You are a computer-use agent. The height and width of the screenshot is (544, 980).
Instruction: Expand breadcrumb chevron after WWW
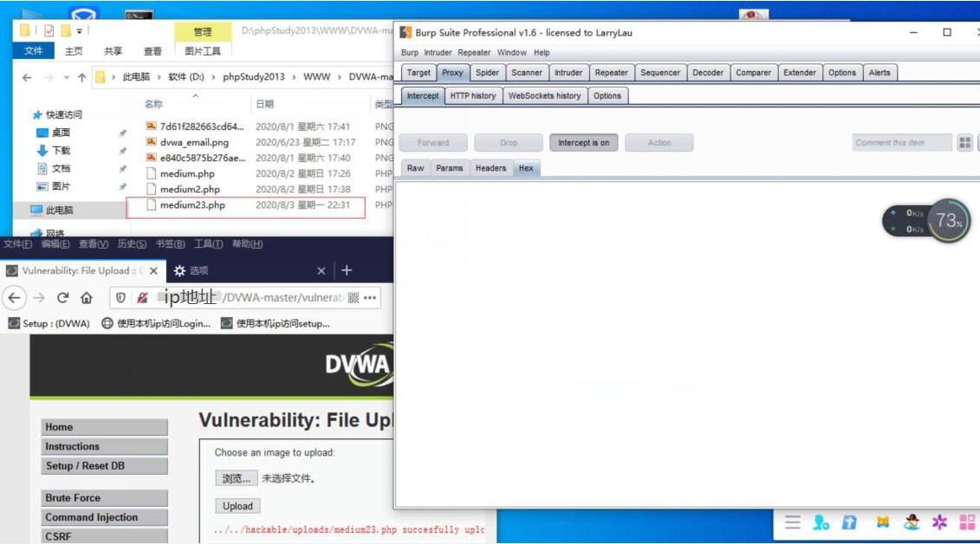pos(340,77)
